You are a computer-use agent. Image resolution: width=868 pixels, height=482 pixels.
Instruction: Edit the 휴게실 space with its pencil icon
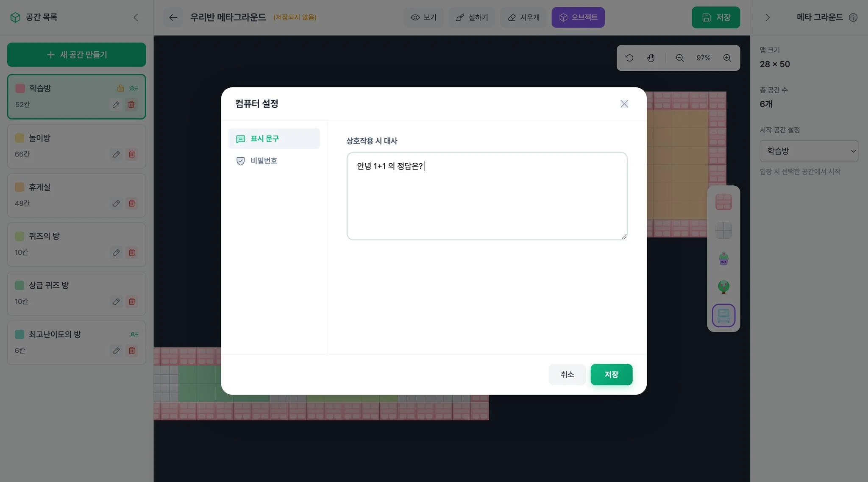(x=116, y=203)
